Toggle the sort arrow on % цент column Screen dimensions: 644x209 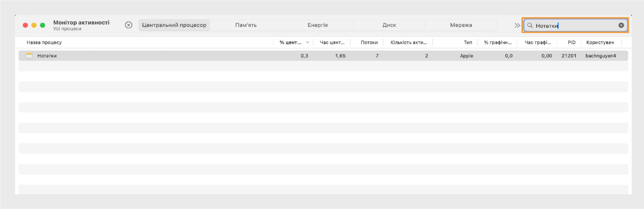point(308,42)
